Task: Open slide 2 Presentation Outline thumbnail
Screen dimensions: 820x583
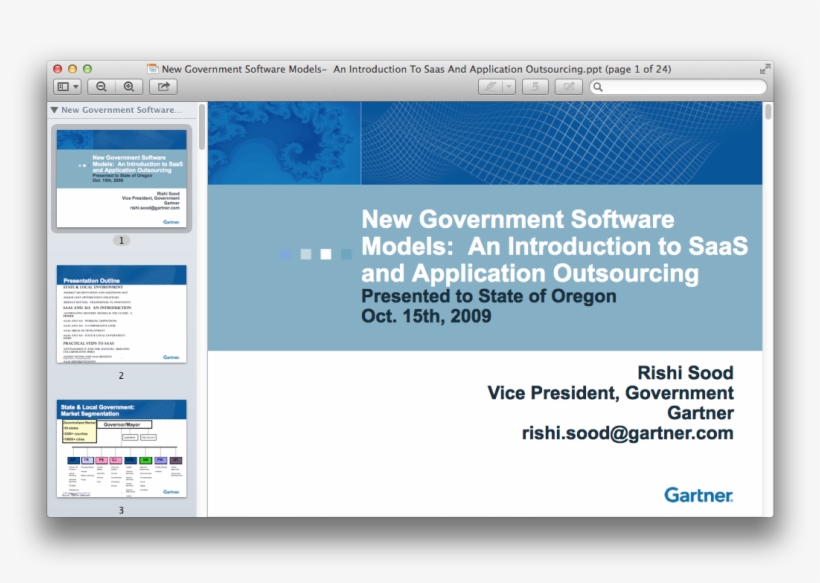Action: click(120, 313)
